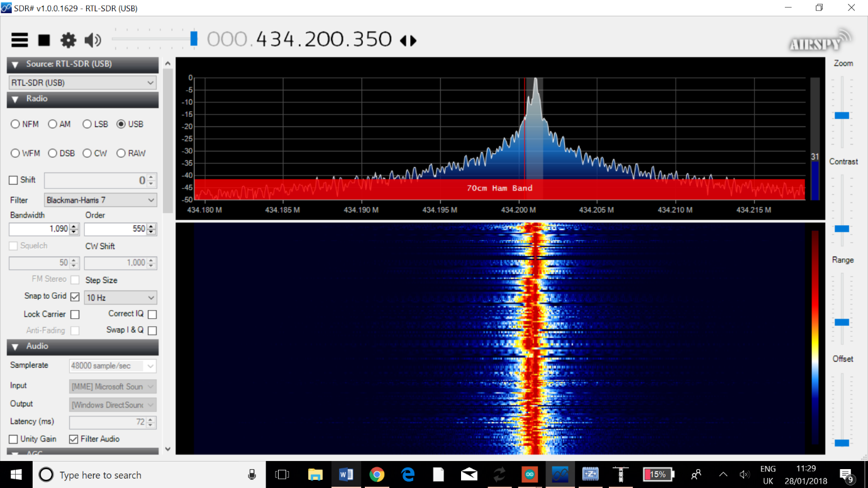Click the waterfall display at signal center
The width and height of the screenshot is (868, 488).
(535, 338)
